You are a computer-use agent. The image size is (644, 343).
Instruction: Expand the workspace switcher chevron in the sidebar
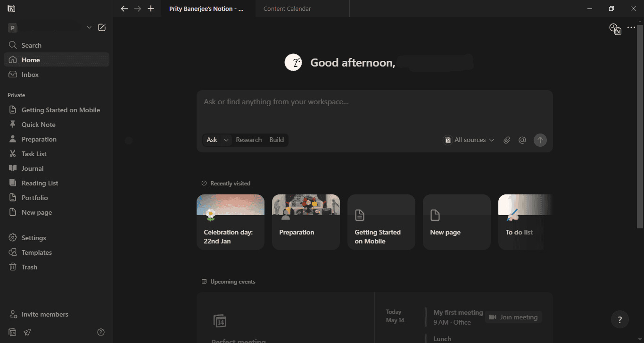coord(89,28)
